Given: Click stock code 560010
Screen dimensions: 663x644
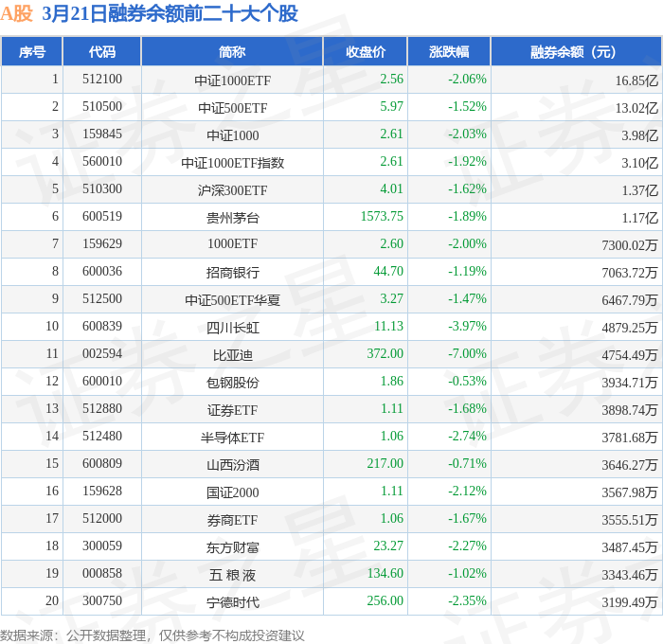Looking at the screenshot, I should [x=102, y=162].
